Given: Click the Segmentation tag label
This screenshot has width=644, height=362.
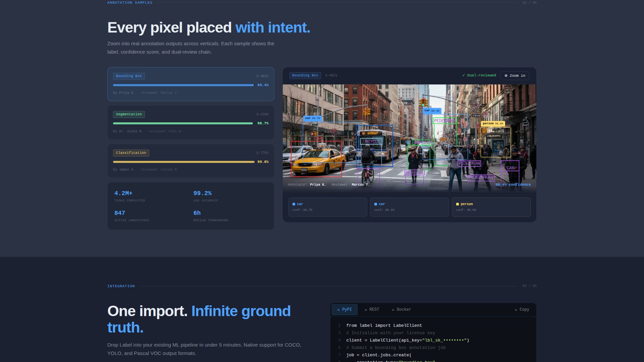Looking at the screenshot, I should (x=129, y=114).
